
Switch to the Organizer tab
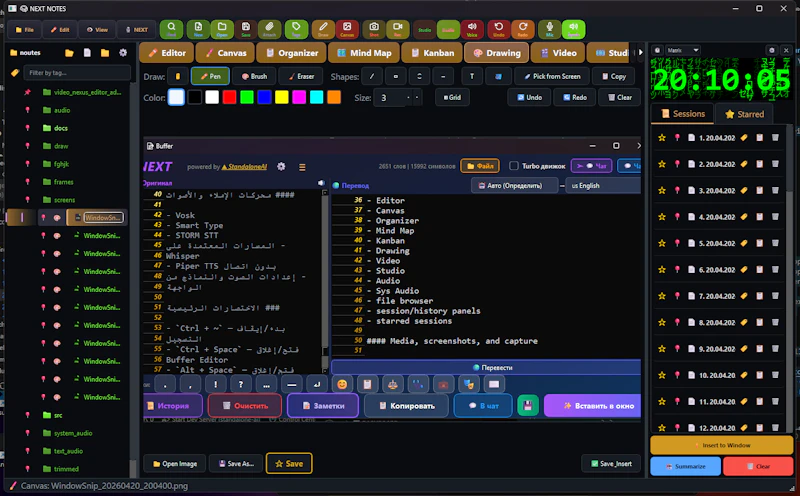(x=292, y=53)
